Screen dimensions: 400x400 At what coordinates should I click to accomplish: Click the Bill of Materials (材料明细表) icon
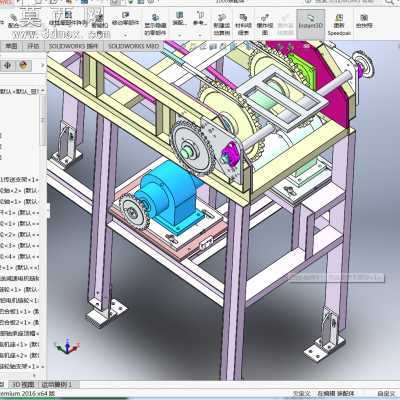244,25
